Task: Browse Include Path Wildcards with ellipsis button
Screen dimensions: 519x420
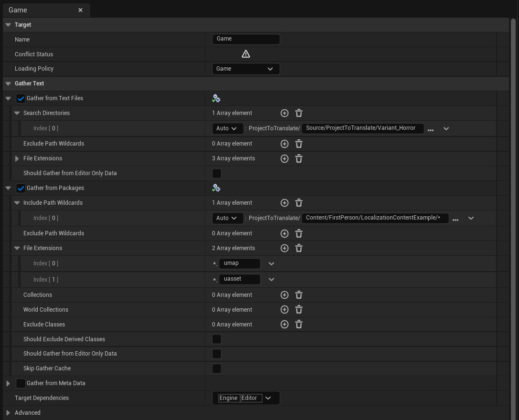Action: coord(455,219)
